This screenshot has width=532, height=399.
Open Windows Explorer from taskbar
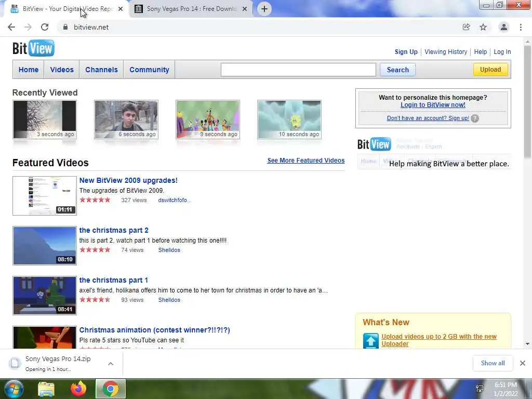point(46,389)
